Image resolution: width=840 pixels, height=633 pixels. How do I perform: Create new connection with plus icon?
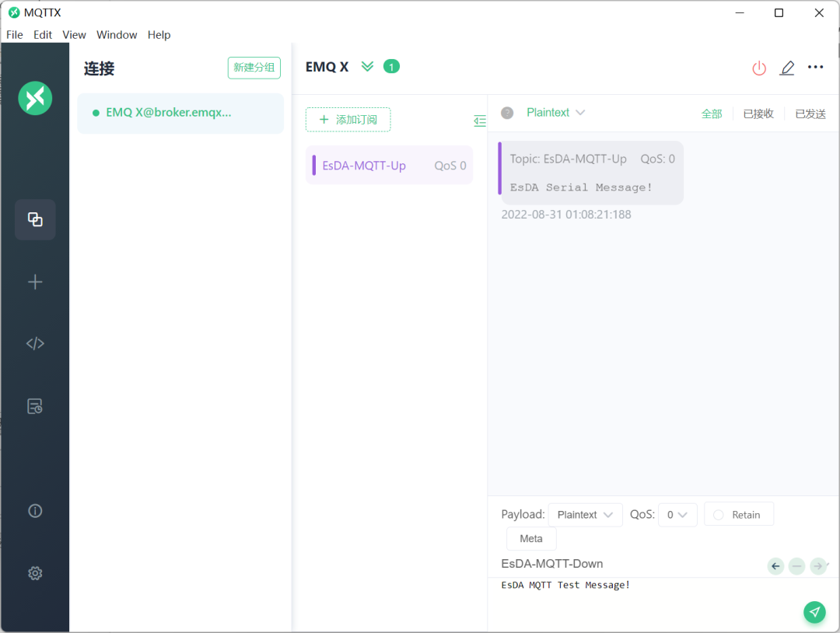point(35,282)
